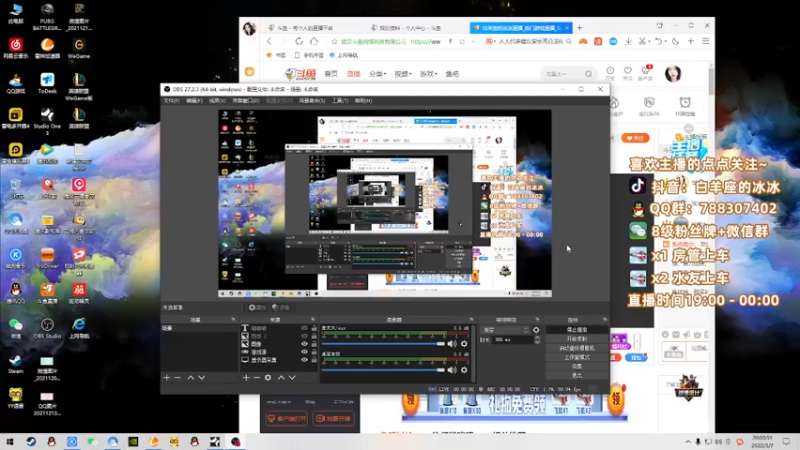Image resolution: width=800 pixels, height=450 pixels.
Task: Open 滤镜 Filters button above Sources
Action: pos(281,308)
